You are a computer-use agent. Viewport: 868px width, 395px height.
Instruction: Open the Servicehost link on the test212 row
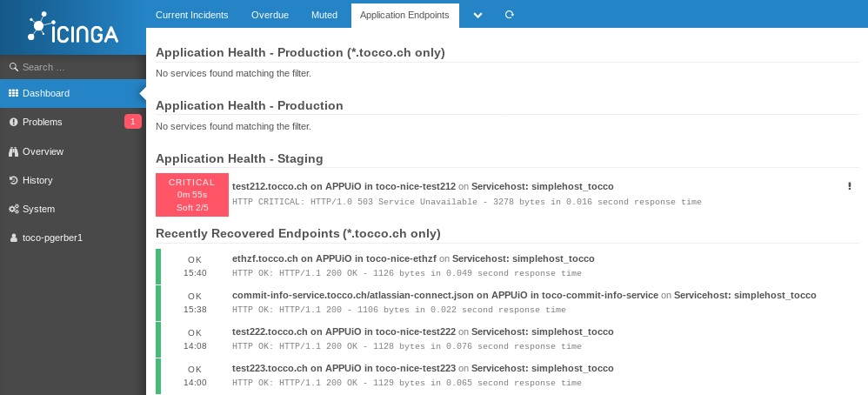click(543, 186)
